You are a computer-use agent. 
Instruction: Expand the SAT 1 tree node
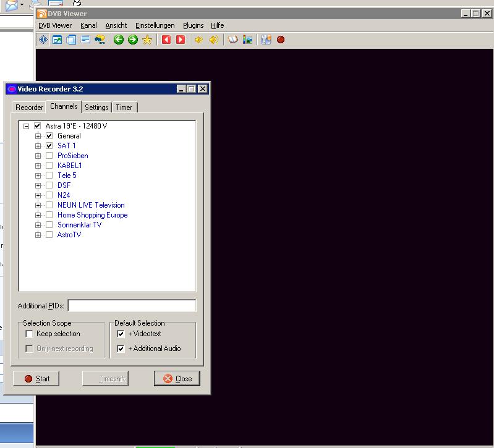[x=38, y=146]
